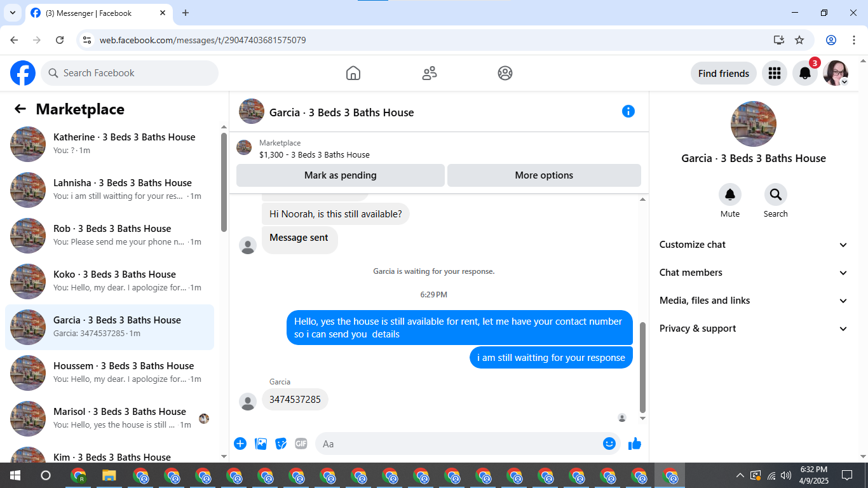This screenshot has height=488, width=868.
Task: Open Lahnisha's conversation
Action: pyautogui.click(x=110, y=189)
